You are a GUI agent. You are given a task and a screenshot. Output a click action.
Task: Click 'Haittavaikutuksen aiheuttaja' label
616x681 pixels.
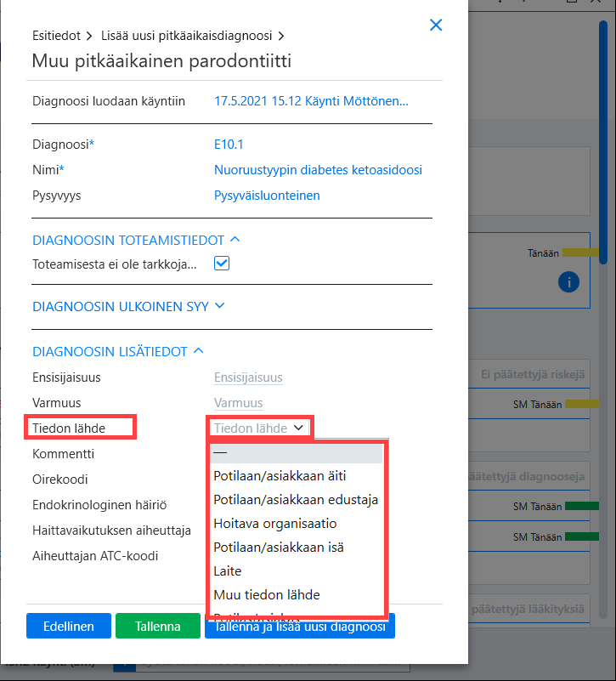pos(111,531)
